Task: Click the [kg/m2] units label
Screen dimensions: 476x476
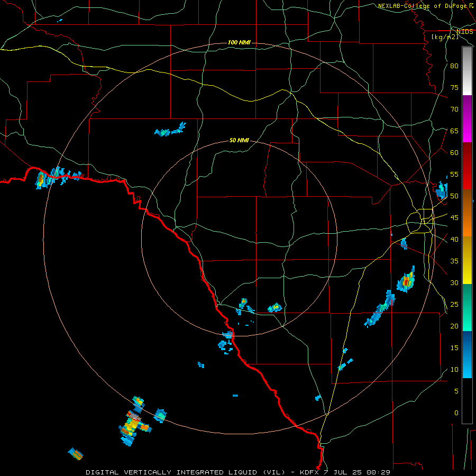Action: (445, 37)
